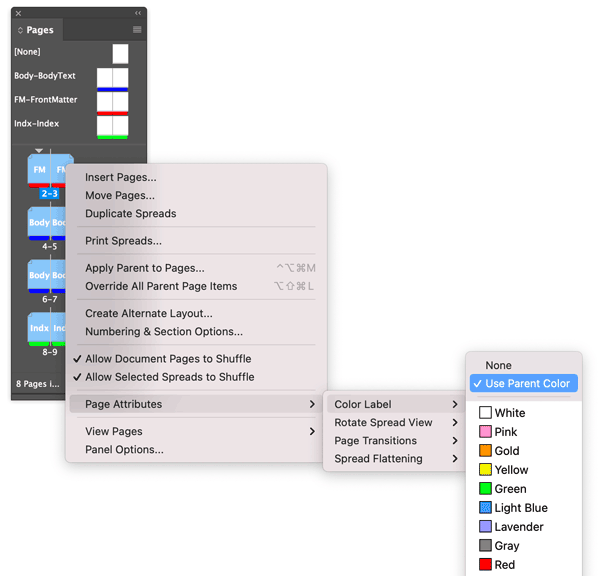Choose Print Spreads... menu item
600x576 pixels.
point(196,241)
